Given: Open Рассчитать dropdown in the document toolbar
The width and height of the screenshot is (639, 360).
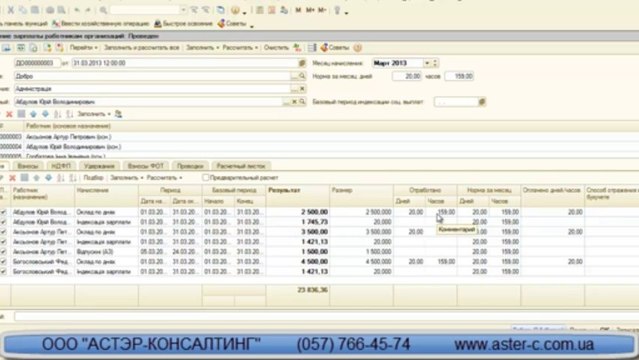Looking at the screenshot, I should [240, 48].
